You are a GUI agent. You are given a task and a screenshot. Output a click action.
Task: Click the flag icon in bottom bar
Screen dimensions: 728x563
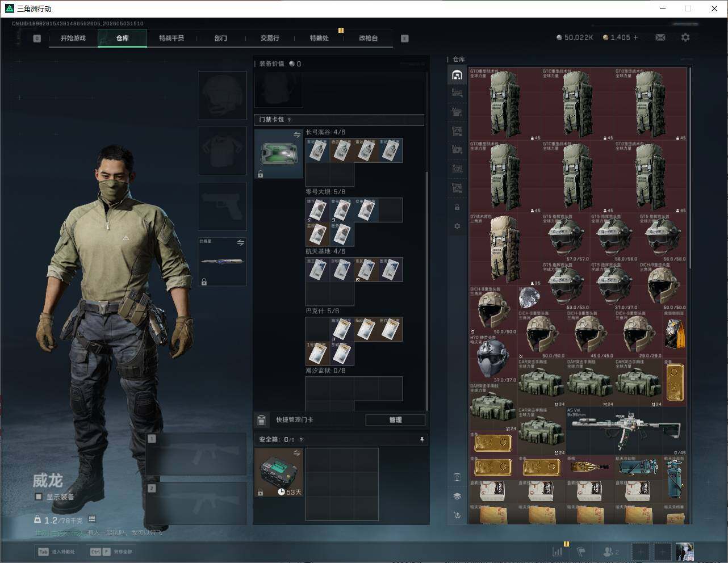(x=581, y=551)
